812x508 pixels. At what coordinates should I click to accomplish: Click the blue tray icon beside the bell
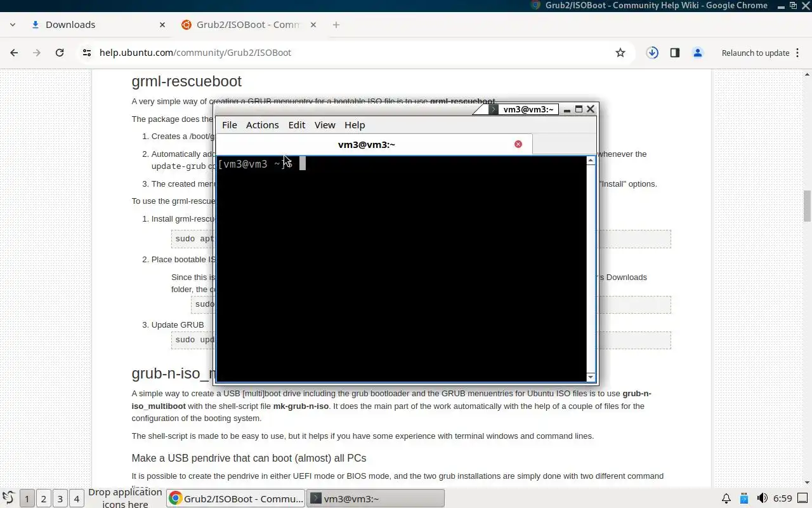[744, 498]
